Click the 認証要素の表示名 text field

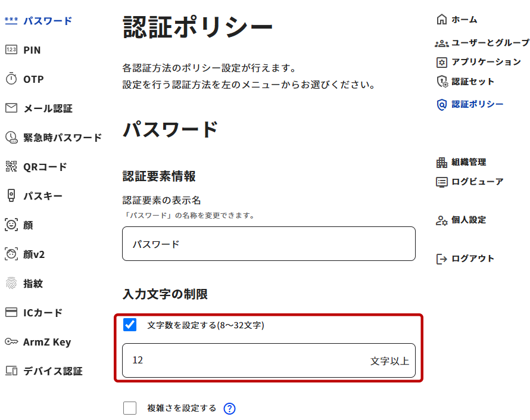pos(269,244)
